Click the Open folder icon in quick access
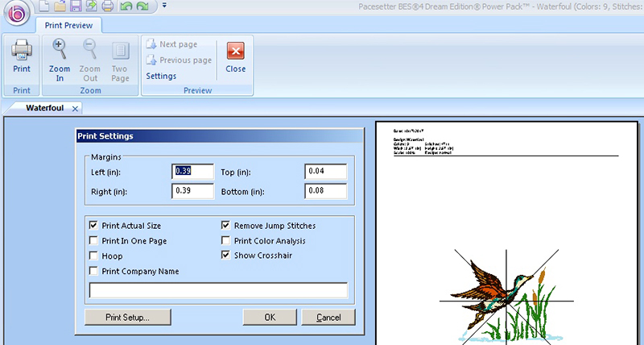 pyautogui.click(x=60, y=6)
